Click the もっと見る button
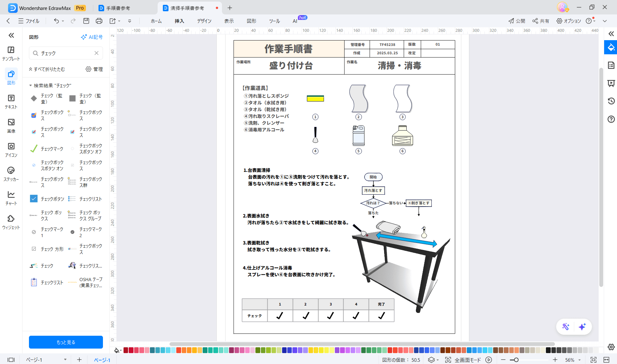 pyautogui.click(x=66, y=342)
